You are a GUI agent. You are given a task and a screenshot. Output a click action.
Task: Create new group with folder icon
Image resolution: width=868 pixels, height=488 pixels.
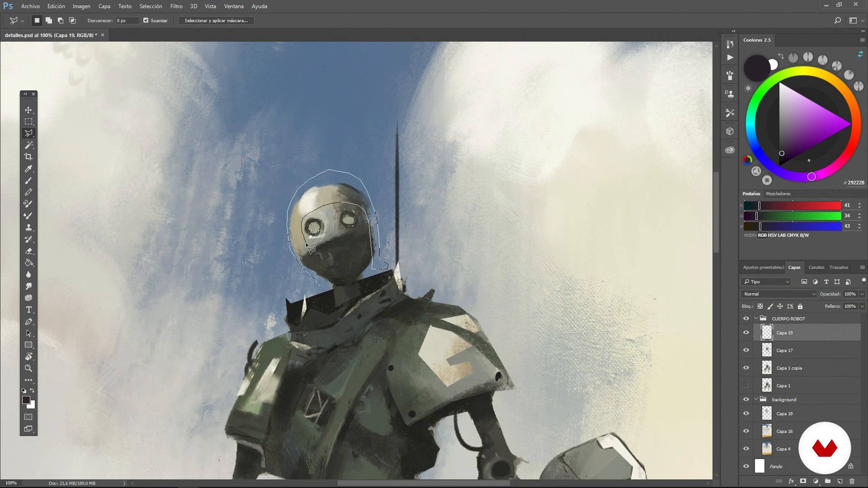tap(827, 481)
